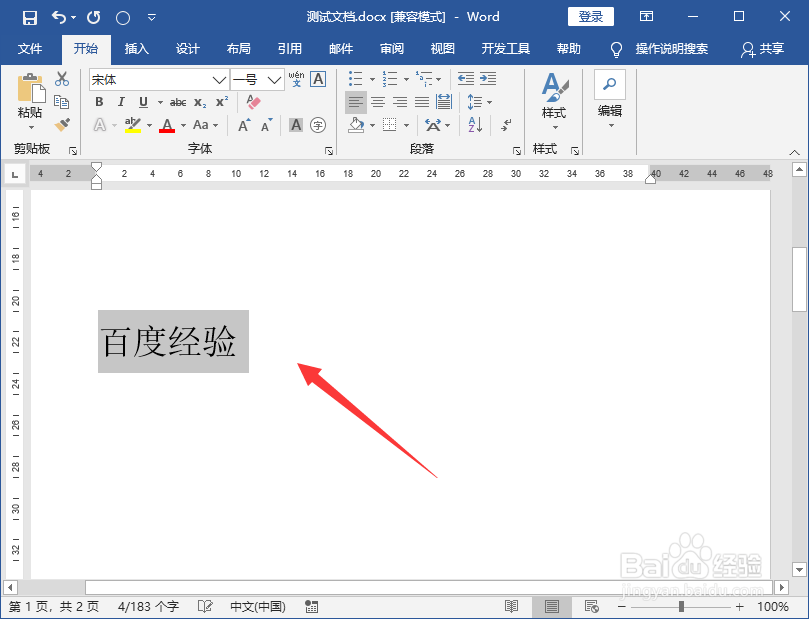Click the Redo/Repeat arrow icon
This screenshot has width=809, height=619.
pos(93,18)
